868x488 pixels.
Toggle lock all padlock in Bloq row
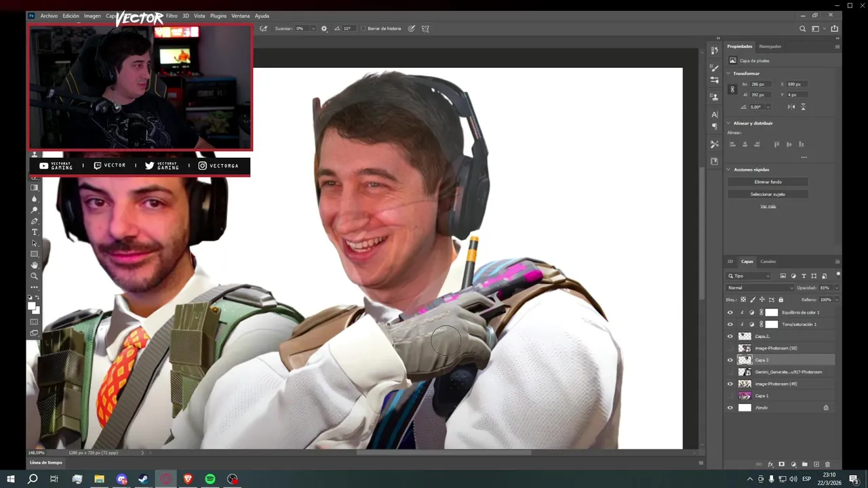click(x=781, y=300)
